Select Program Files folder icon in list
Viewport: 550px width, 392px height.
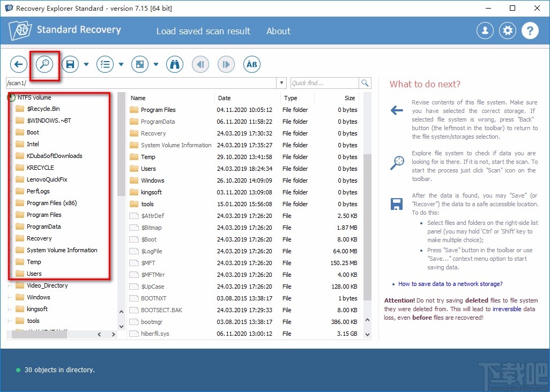point(133,110)
